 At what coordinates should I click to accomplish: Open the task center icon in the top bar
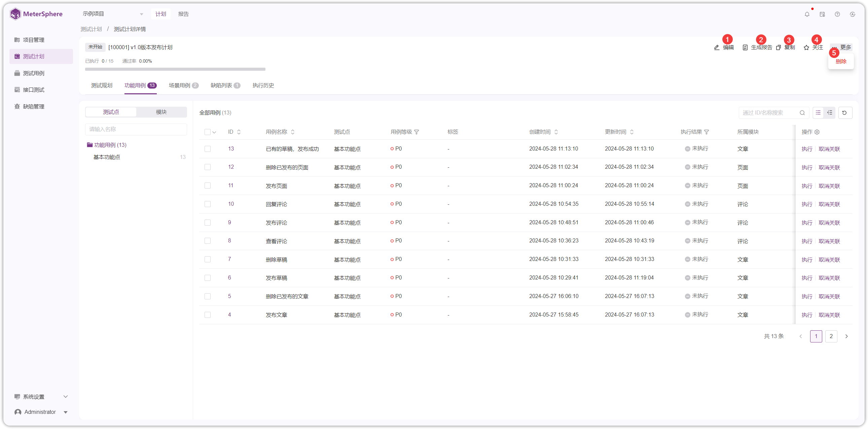822,14
